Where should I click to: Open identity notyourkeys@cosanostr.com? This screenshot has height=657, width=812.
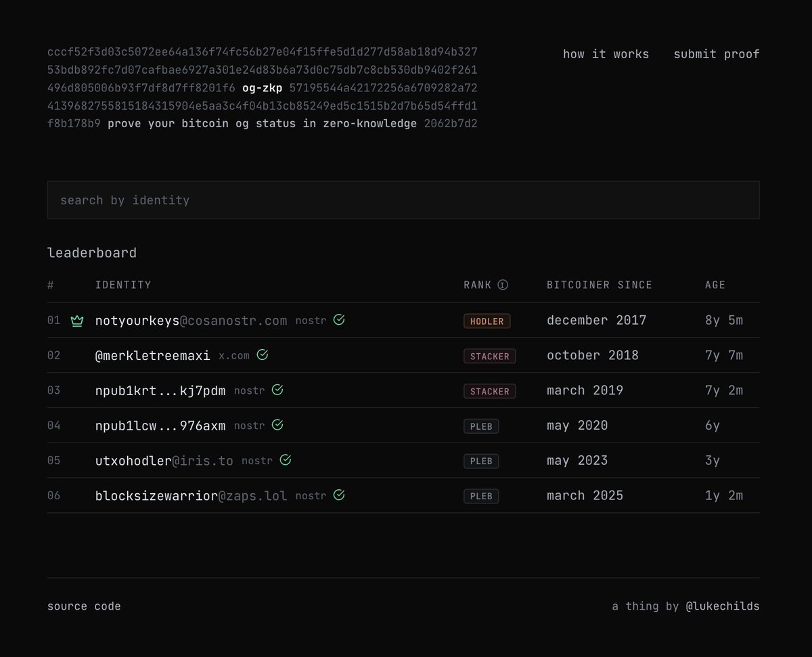coord(191,320)
